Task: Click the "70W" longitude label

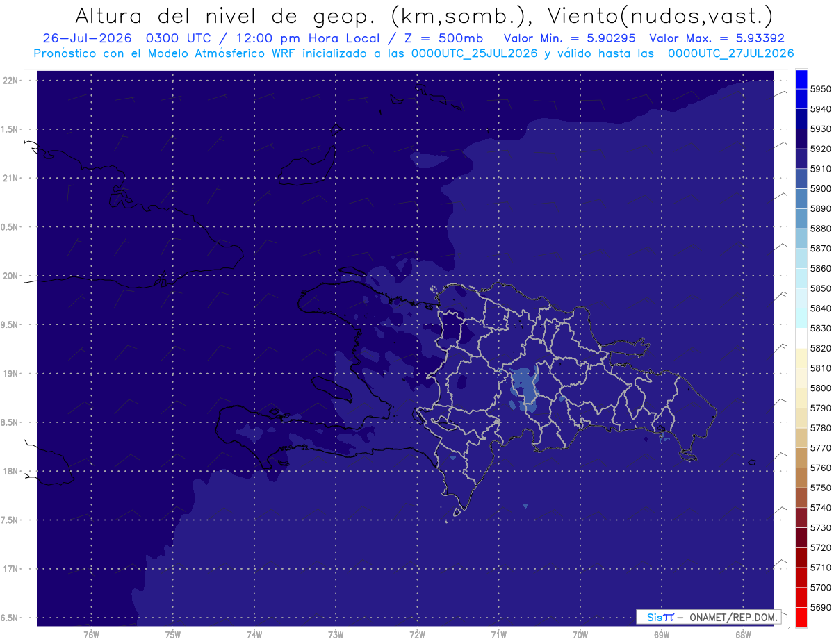Action: 580,634
